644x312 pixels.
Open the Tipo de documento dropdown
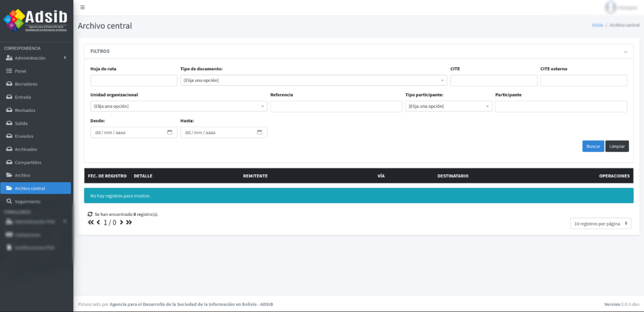pos(313,80)
